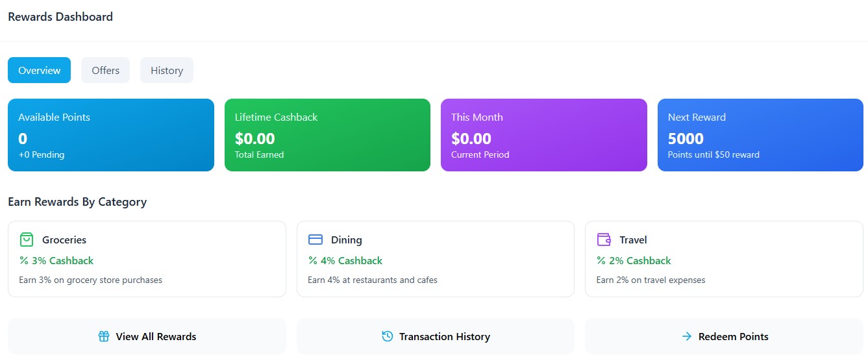Open the Offers tab
This screenshot has height=357, width=868.
[x=105, y=70]
